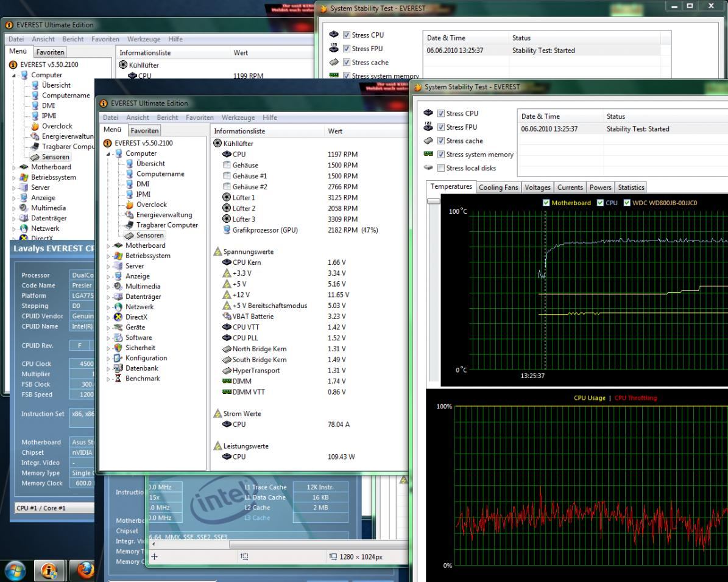The height and width of the screenshot is (582, 728).
Task: Click the Lüfter 1 fan icon
Action: 227,197
